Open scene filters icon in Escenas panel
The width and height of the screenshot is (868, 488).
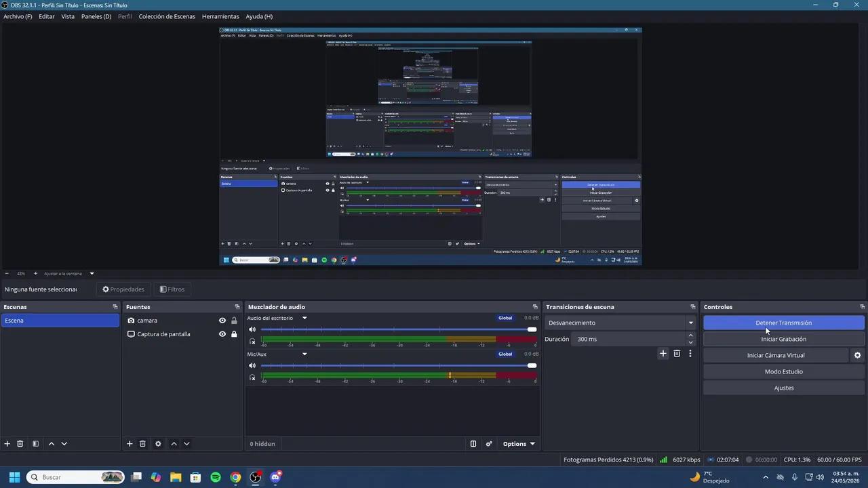35,444
